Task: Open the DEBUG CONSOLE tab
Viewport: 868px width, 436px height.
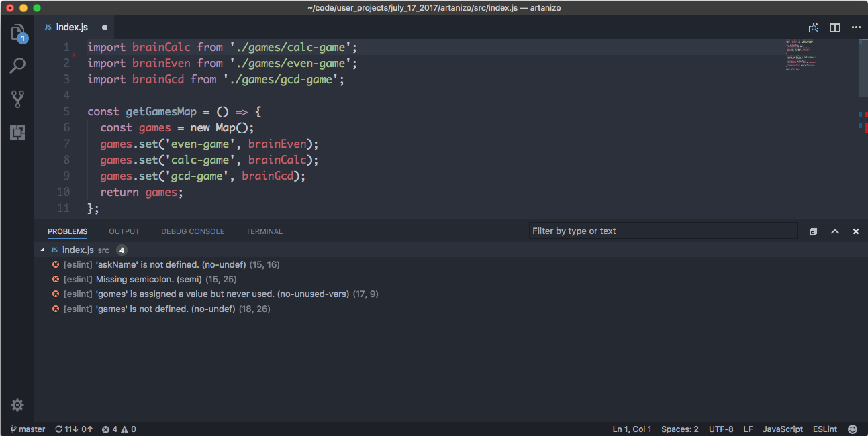Action: tap(193, 231)
